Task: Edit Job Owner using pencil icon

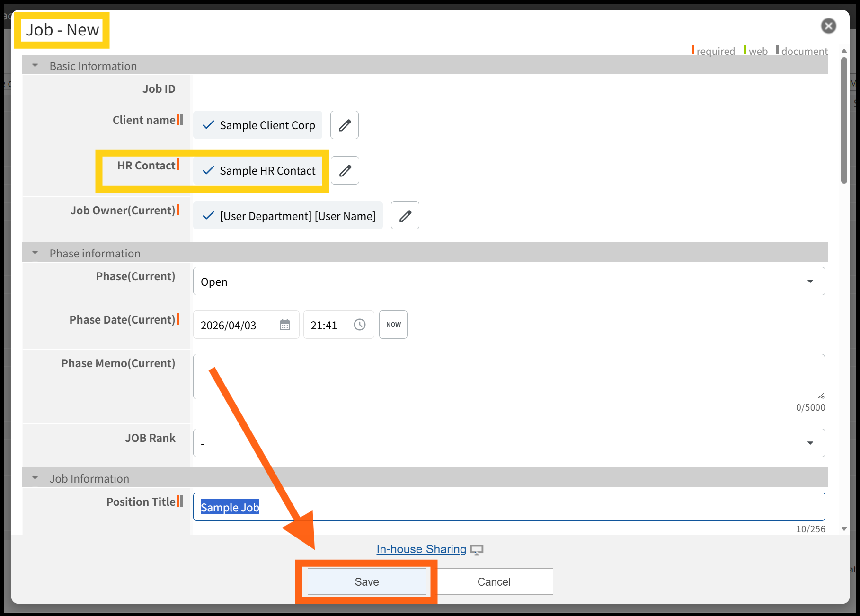Action: tap(405, 216)
